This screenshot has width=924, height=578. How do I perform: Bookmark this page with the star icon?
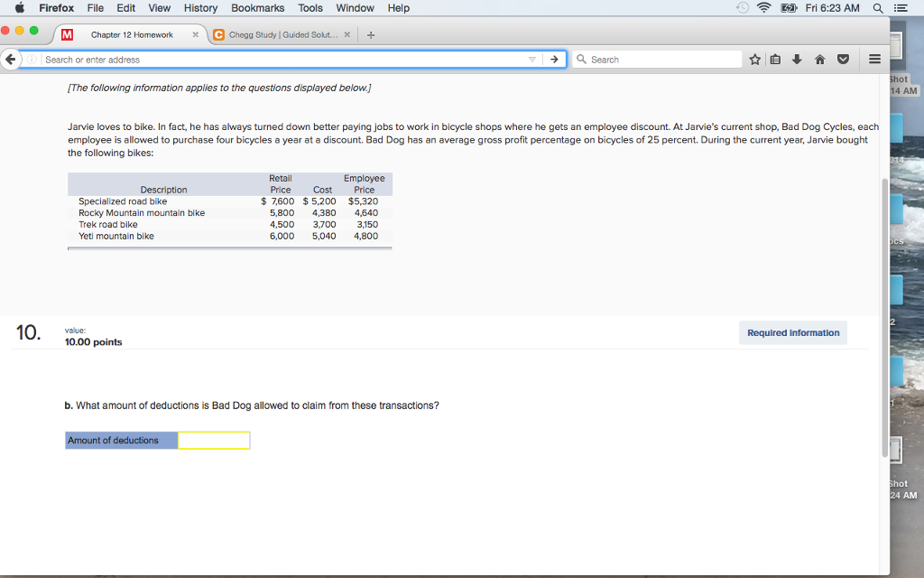[755, 59]
